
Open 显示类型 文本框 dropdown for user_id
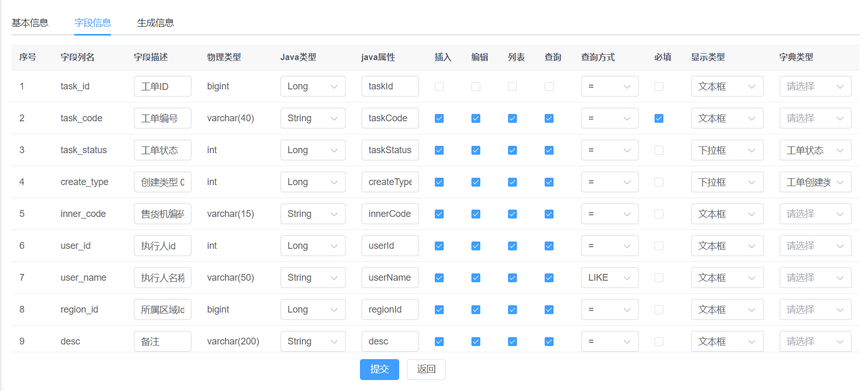727,246
